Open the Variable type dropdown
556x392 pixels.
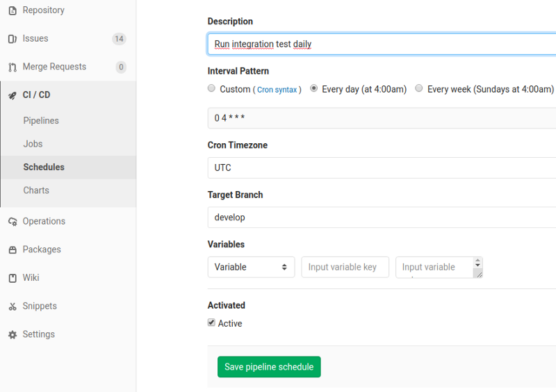coord(251,267)
